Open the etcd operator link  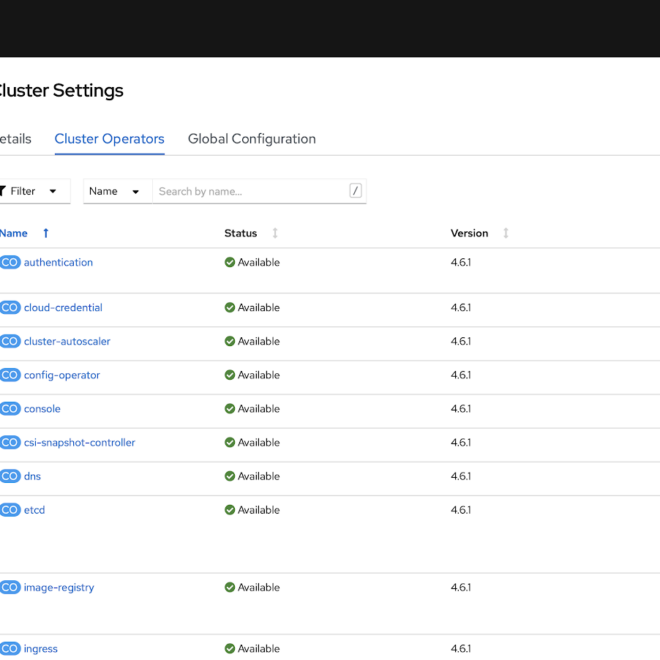point(34,510)
